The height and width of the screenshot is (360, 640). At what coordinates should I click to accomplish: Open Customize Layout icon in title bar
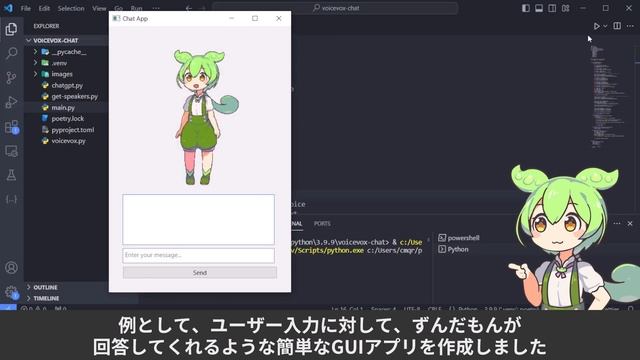[565, 8]
